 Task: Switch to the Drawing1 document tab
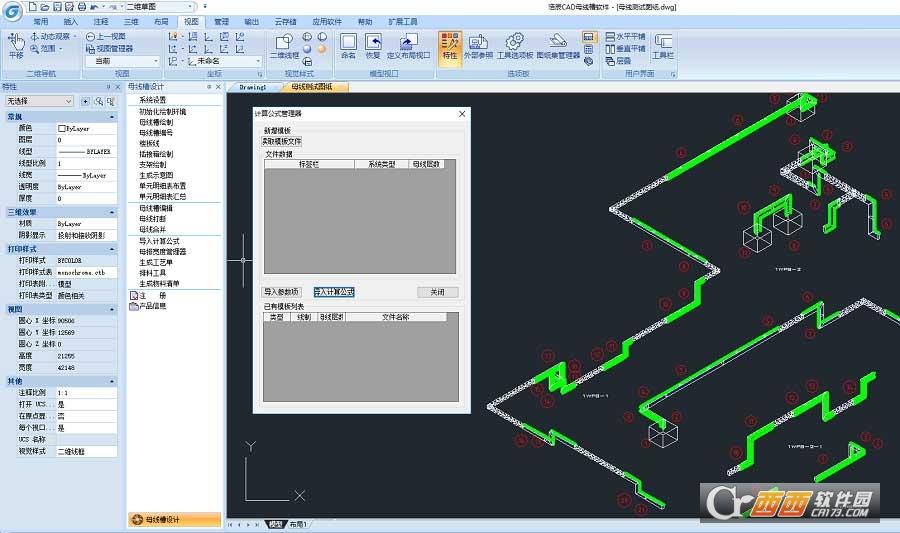[253, 87]
